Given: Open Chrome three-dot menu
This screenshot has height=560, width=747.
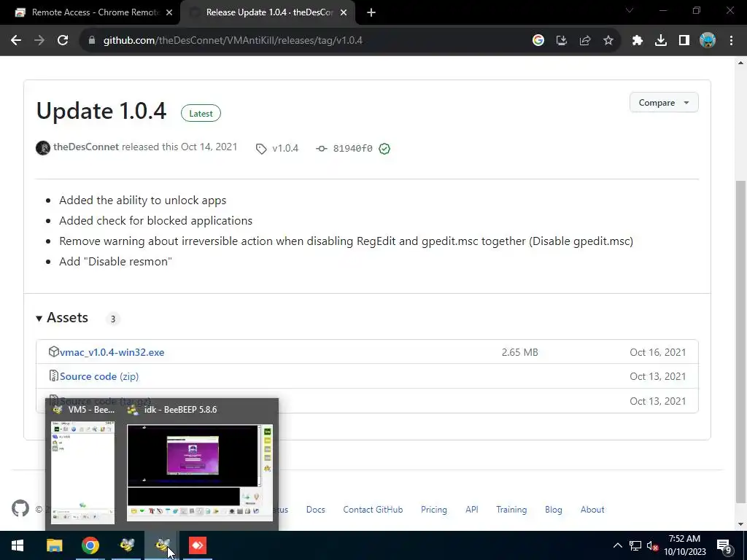Looking at the screenshot, I should (x=731, y=41).
